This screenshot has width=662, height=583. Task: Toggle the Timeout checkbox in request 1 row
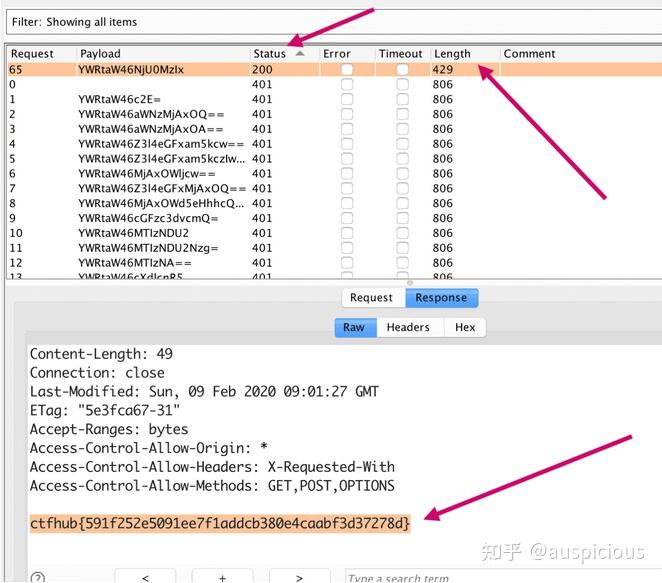(x=402, y=99)
